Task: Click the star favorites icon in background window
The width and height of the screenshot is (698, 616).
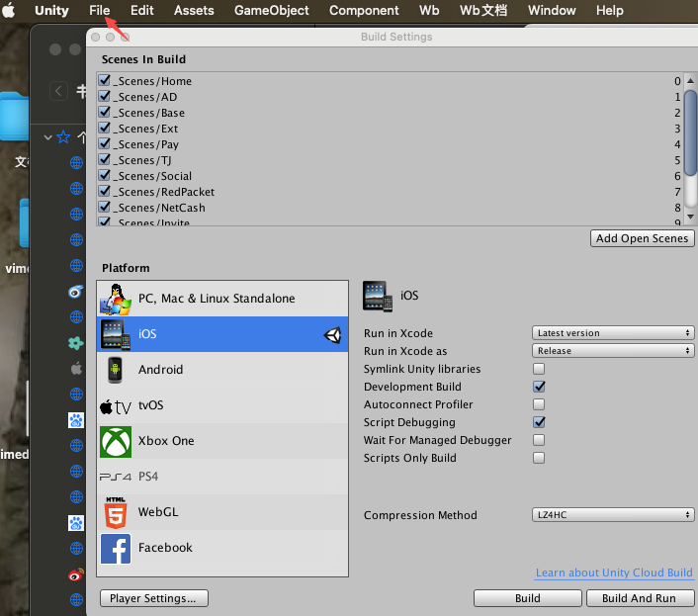Action: [63, 137]
